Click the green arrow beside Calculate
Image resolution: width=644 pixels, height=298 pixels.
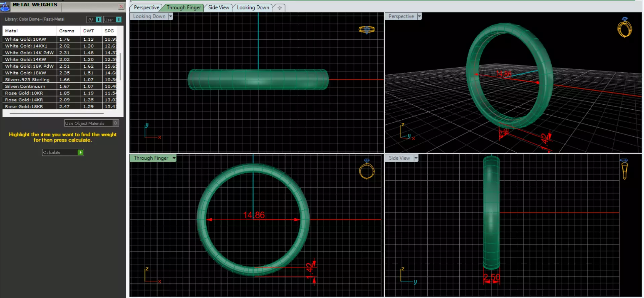[80, 152]
